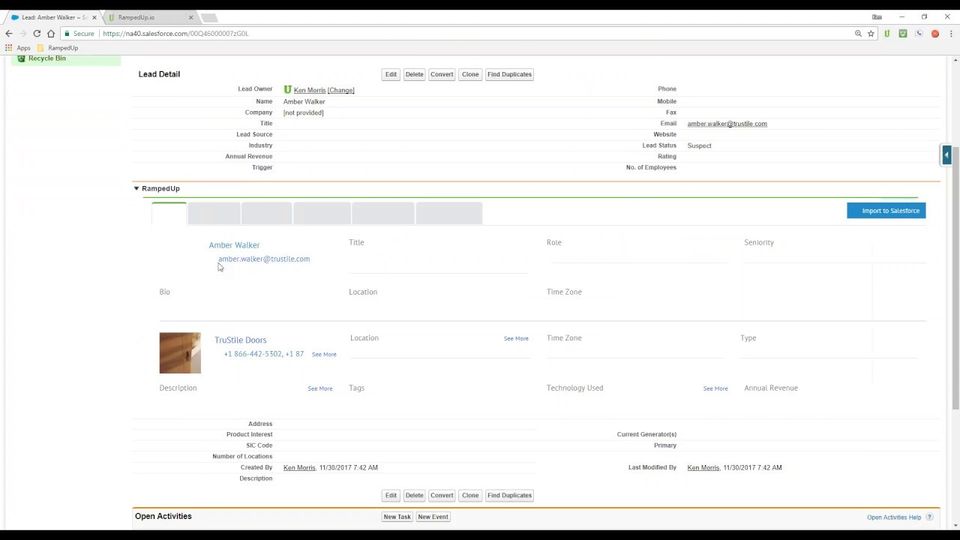Expand See More for Technology Used
960x540 pixels.
coord(715,389)
